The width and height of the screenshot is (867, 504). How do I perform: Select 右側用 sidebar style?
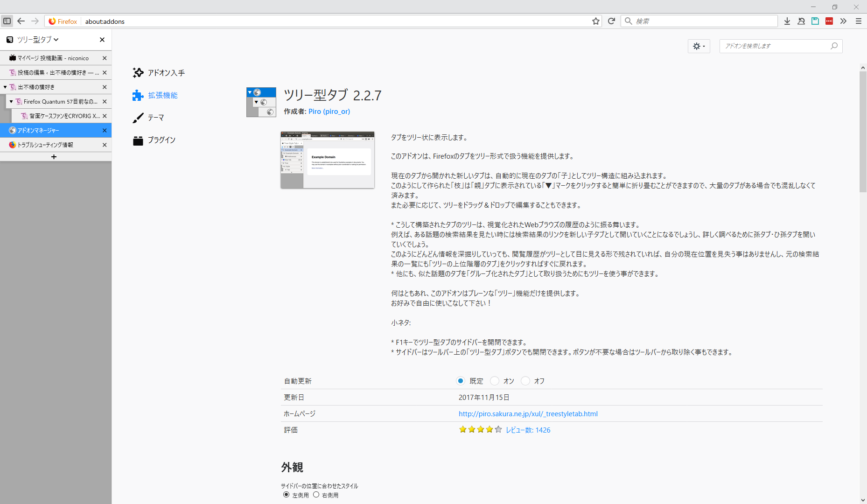point(316,495)
